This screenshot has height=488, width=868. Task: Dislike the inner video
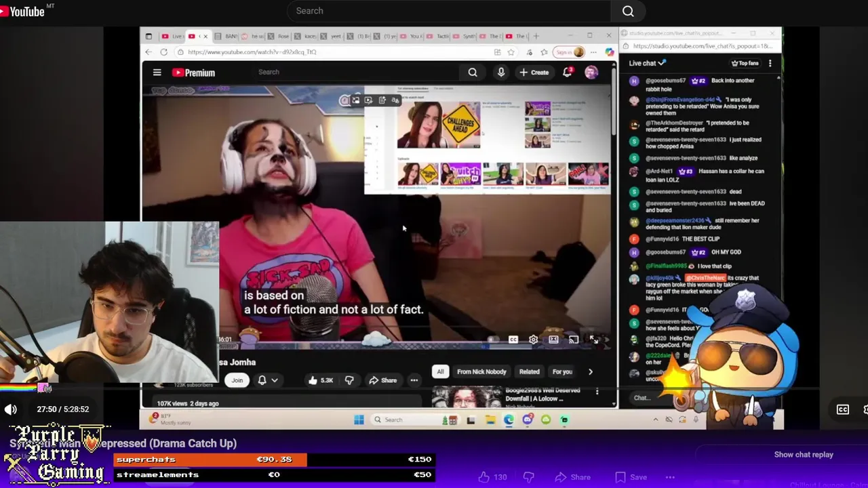pyautogui.click(x=349, y=380)
